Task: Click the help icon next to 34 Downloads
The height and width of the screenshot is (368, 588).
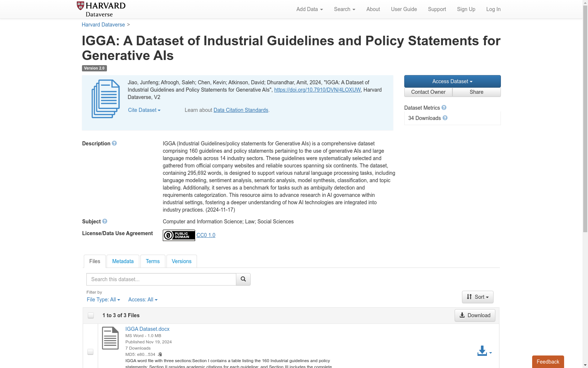Action: coord(445,118)
